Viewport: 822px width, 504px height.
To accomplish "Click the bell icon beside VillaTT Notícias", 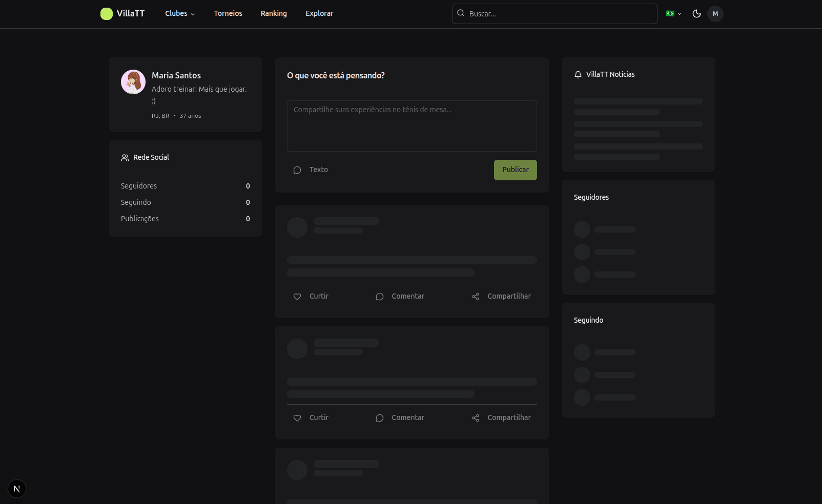I will (578, 75).
